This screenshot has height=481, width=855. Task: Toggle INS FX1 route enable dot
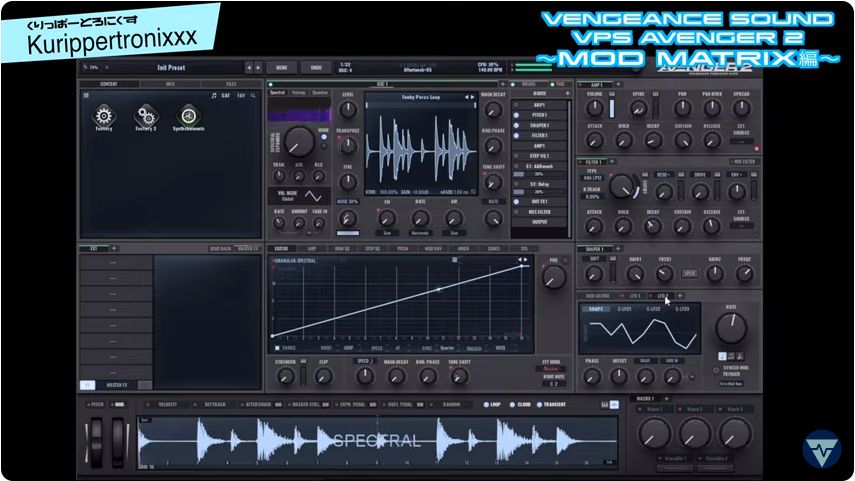click(x=516, y=201)
